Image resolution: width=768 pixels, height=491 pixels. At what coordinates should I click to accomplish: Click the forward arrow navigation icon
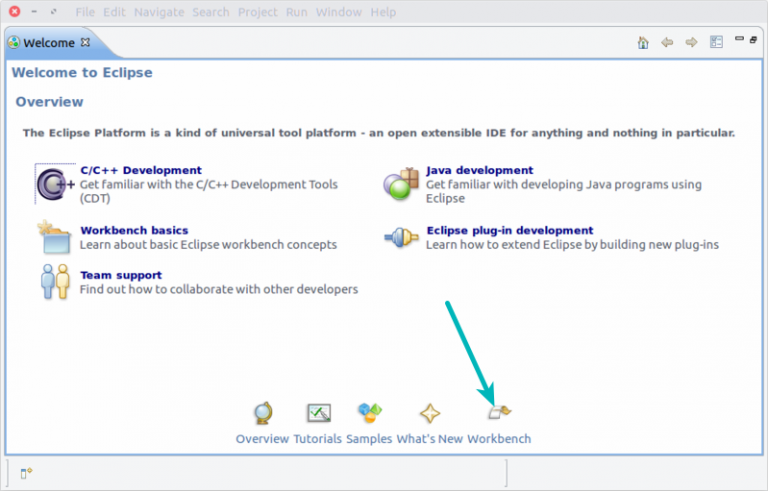tap(691, 43)
